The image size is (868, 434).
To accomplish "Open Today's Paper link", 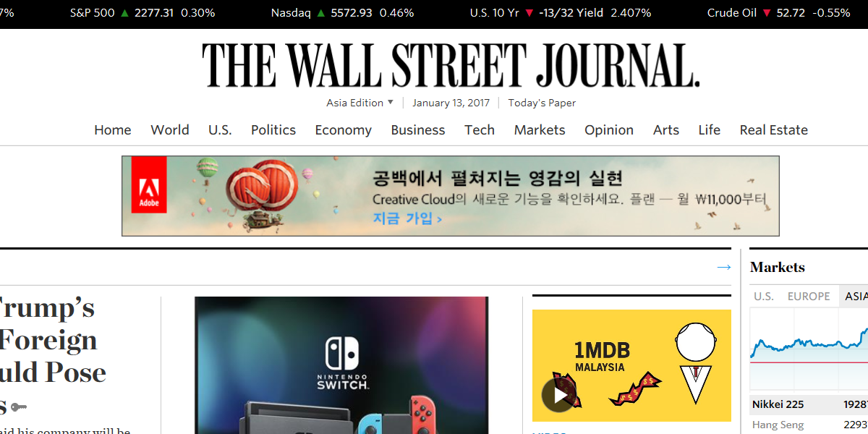I will (x=542, y=103).
